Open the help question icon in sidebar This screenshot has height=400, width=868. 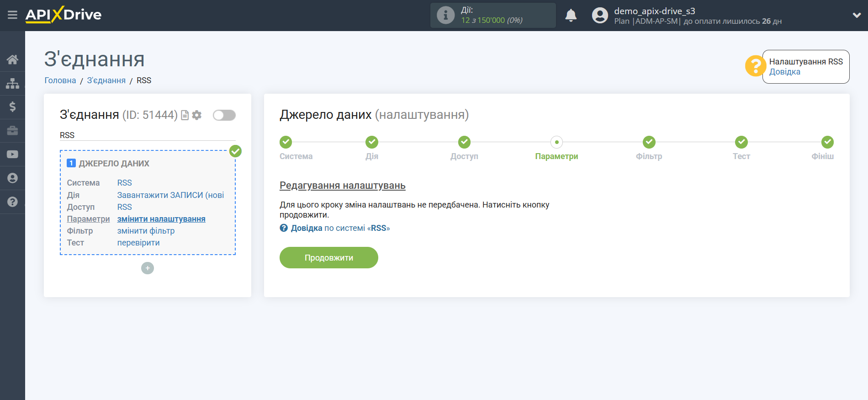(x=12, y=202)
